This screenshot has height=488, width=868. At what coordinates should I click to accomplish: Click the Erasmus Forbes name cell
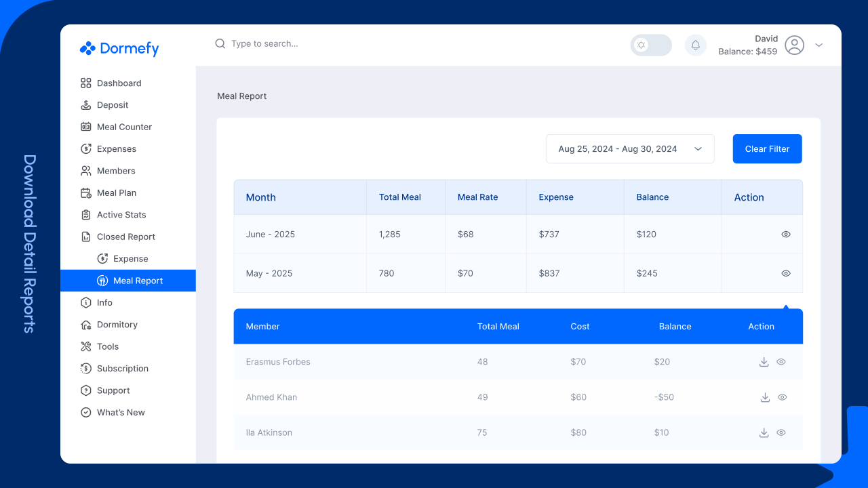click(x=278, y=362)
